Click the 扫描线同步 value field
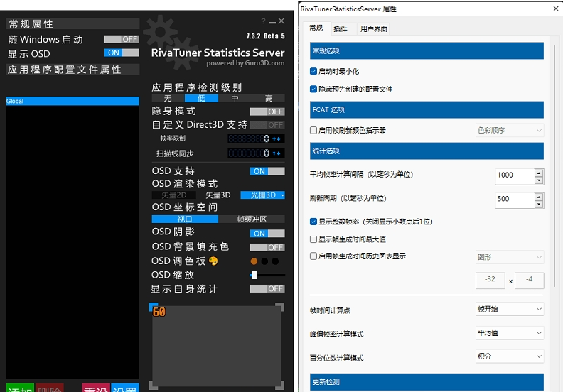The width and height of the screenshot is (563, 392). (250, 153)
